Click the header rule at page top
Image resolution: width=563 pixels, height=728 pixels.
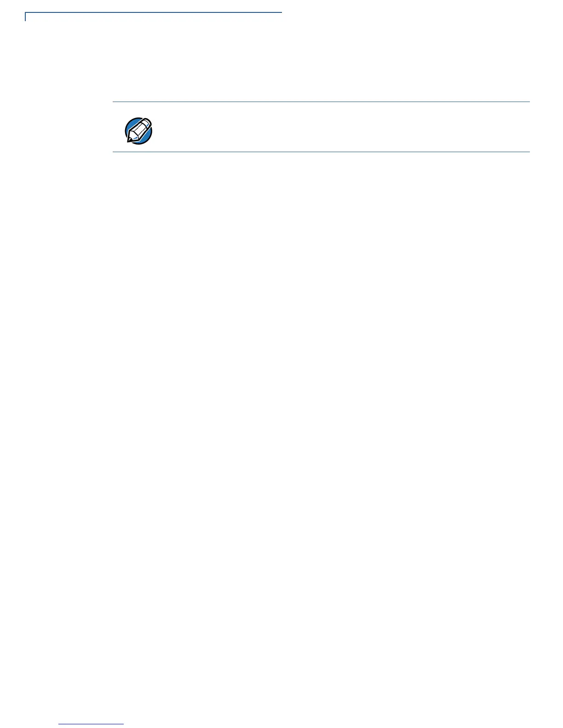(153, 13)
